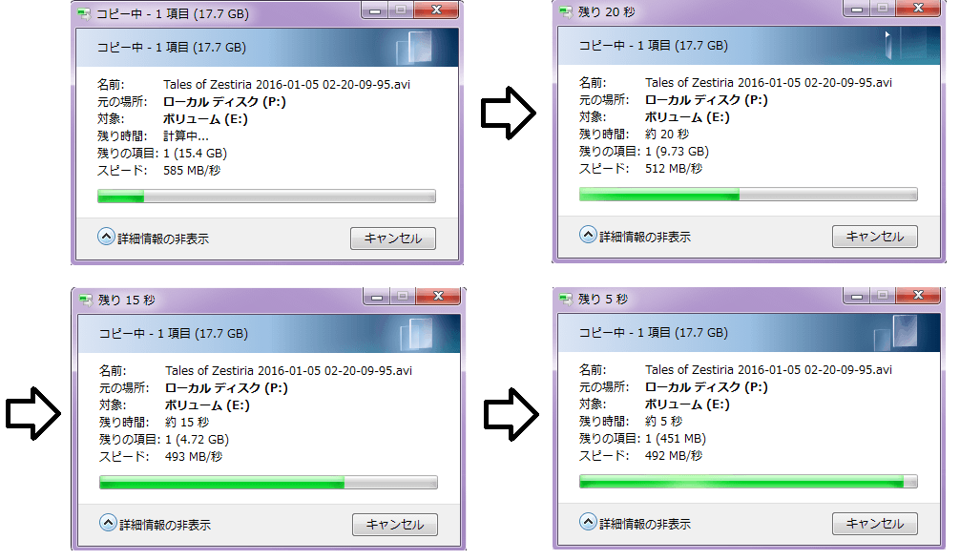Screen dimensions: 960x560
Task: Click title bar icon of '残り 15 秒' window
Action: pos(86,300)
